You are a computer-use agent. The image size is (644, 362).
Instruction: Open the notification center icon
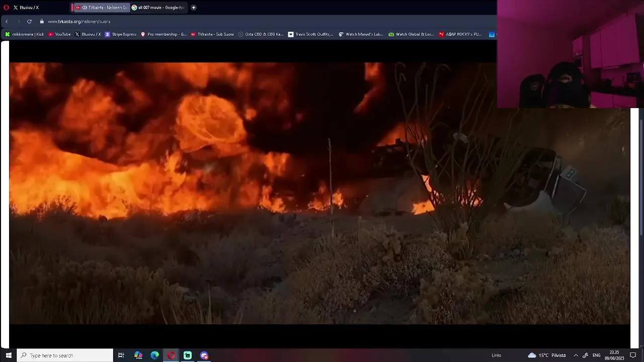tap(633, 355)
